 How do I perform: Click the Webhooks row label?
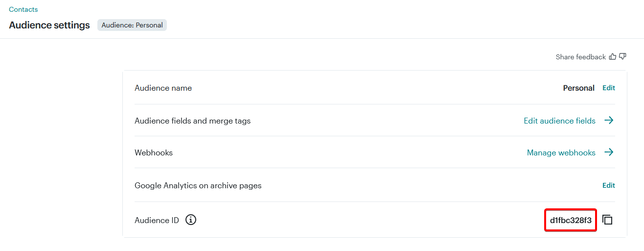tap(154, 153)
